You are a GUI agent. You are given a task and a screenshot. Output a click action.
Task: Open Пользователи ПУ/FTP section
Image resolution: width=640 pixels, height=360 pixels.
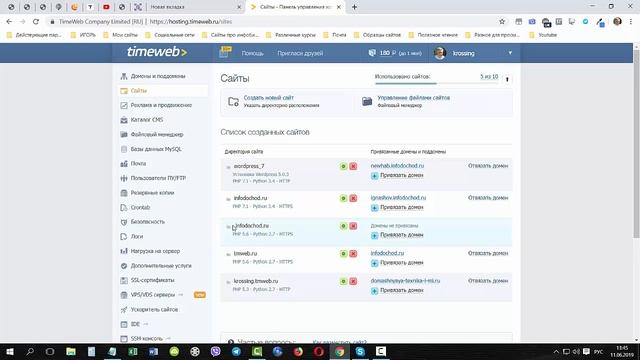tap(158, 178)
